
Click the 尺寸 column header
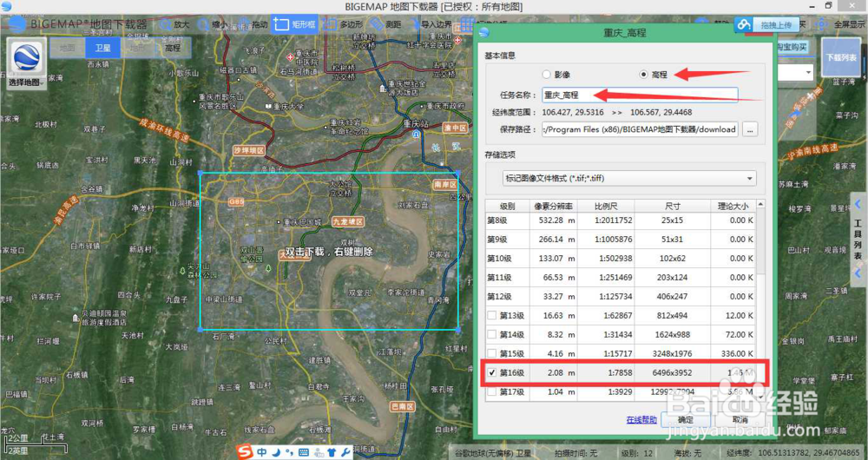tap(673, 206)
